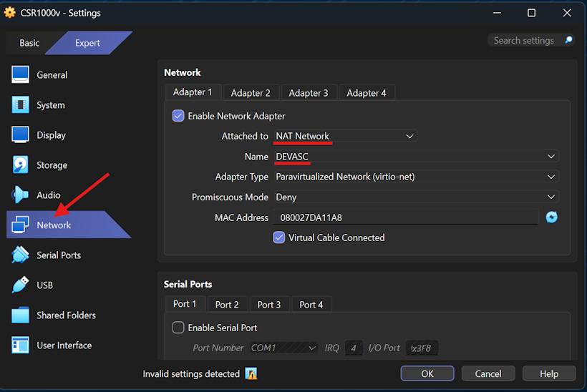Image resolution: width=587 pixels, height=392 pixels.
Task: Select the Port 4 tab
Action: [x=311, y=305]
